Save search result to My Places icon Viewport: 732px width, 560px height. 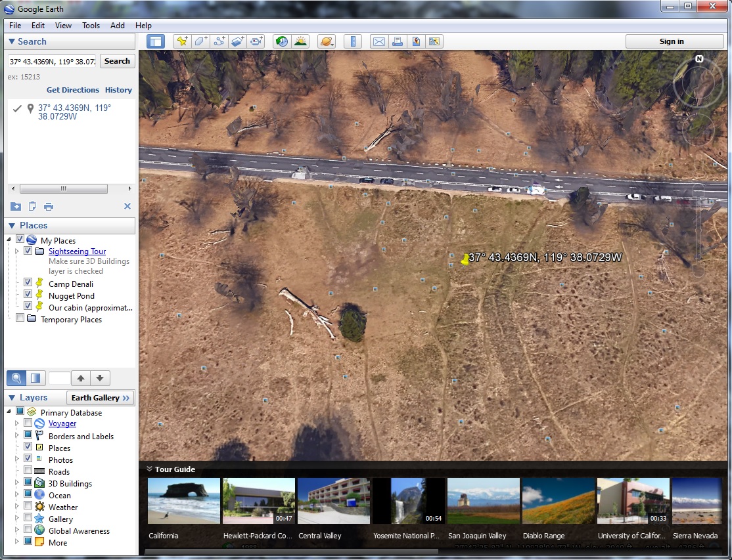[x=15, y=207]
